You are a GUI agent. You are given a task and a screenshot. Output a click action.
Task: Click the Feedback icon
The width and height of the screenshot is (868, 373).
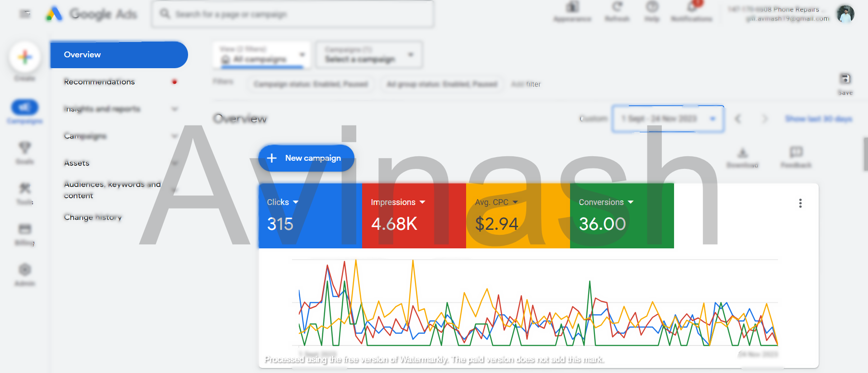[x=796, y=152]
